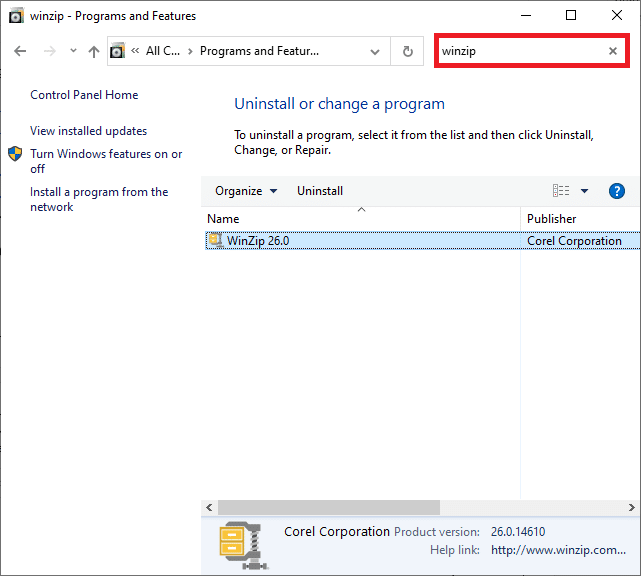
Task: Click the Refresh button beside address bar
Action: pos(407,51)
